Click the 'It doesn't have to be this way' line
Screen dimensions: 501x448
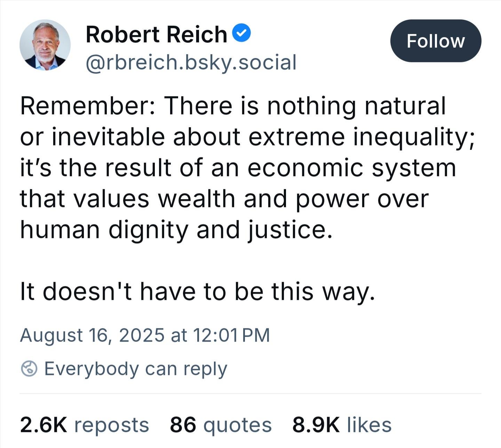(x=198, y=291)
